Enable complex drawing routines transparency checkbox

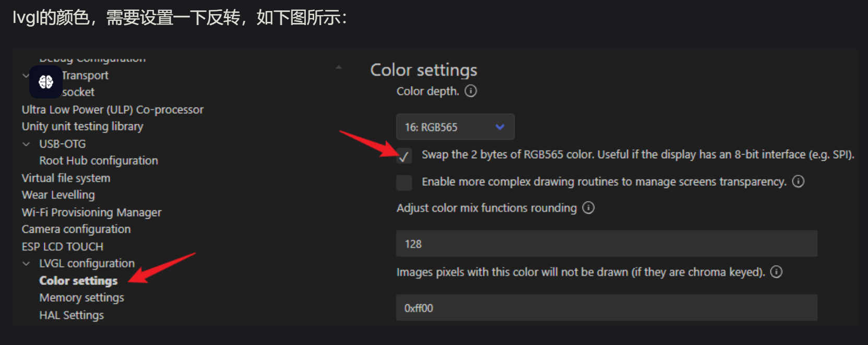pyautogui.click(x=404, y=182)
